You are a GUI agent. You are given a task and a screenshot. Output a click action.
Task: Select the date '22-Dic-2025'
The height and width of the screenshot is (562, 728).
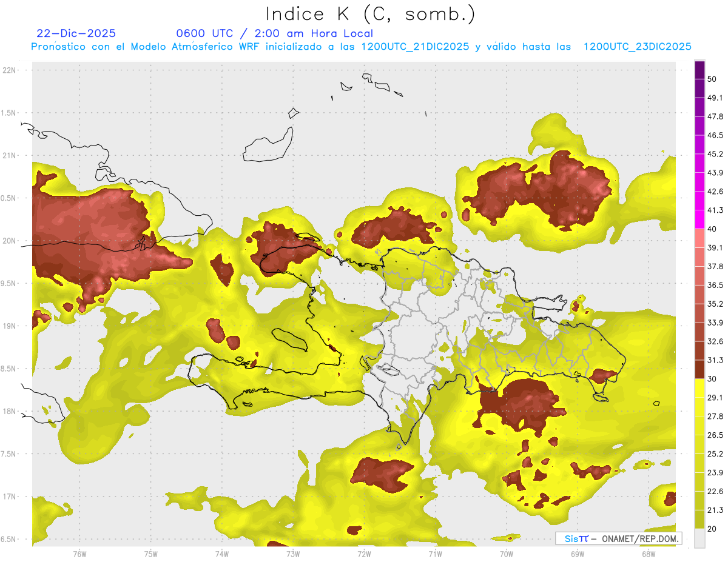[76, 33]
